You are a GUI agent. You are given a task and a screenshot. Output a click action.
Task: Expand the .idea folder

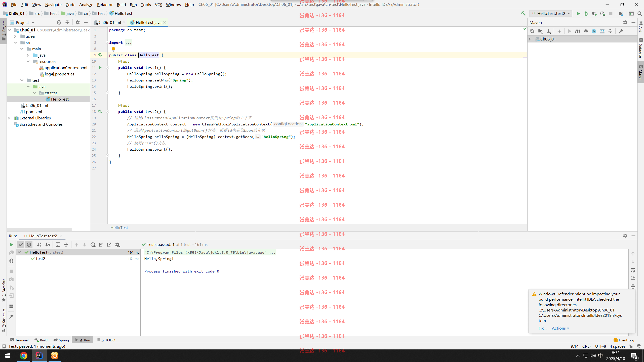(15, 36)
